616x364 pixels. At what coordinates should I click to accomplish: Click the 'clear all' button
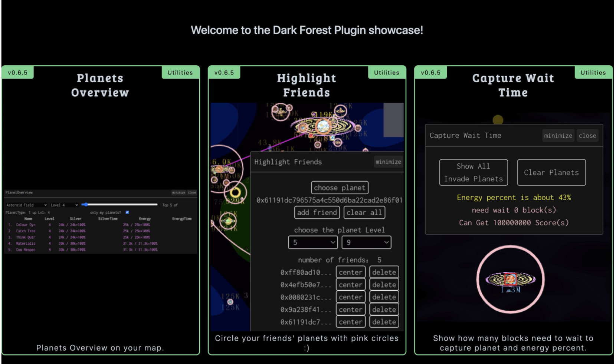pos(364,212)
